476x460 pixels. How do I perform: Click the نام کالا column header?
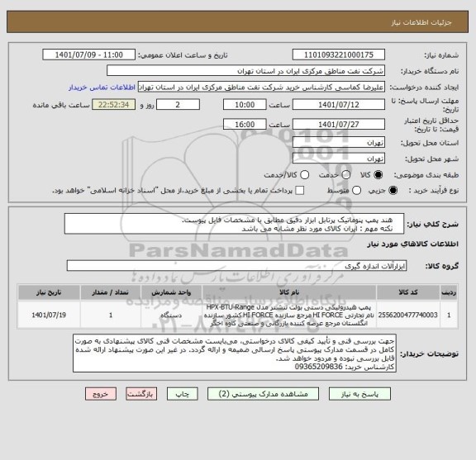(289, 292)
